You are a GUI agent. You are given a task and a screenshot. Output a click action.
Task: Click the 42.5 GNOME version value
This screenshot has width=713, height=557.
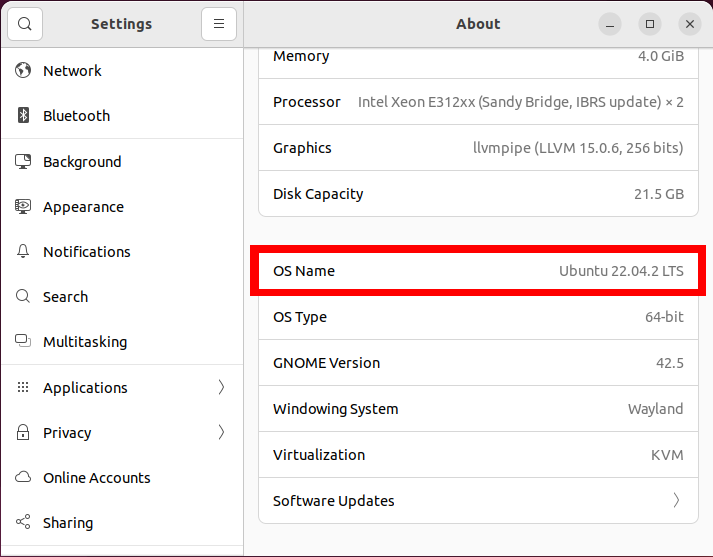click(670, 362)
